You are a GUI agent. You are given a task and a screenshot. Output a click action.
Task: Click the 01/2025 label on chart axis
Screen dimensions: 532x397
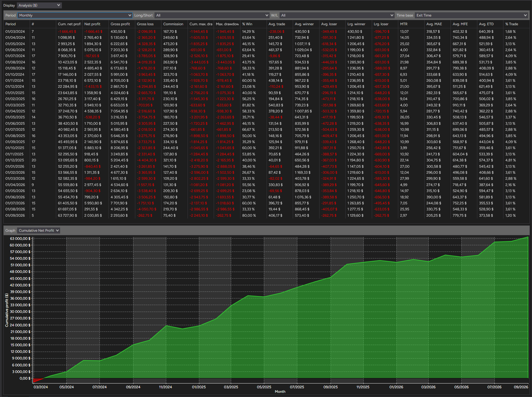pyautogui.click(x=199, y=387)
